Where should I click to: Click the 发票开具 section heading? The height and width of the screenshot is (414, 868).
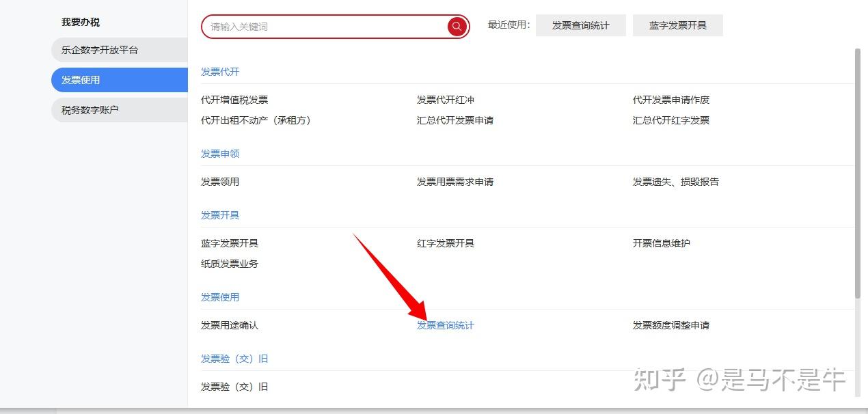tap(220, 215)
